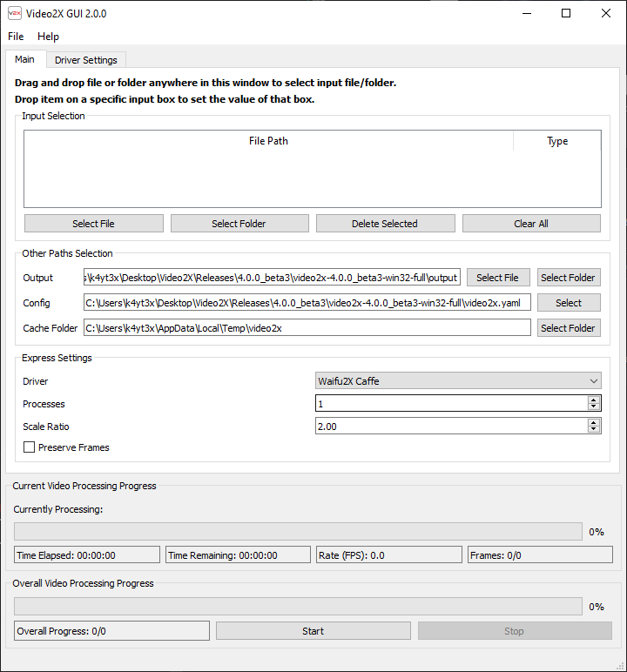627x672 pixels.
Task: Click the Scale Ratio value field
Action: (451, 427)
